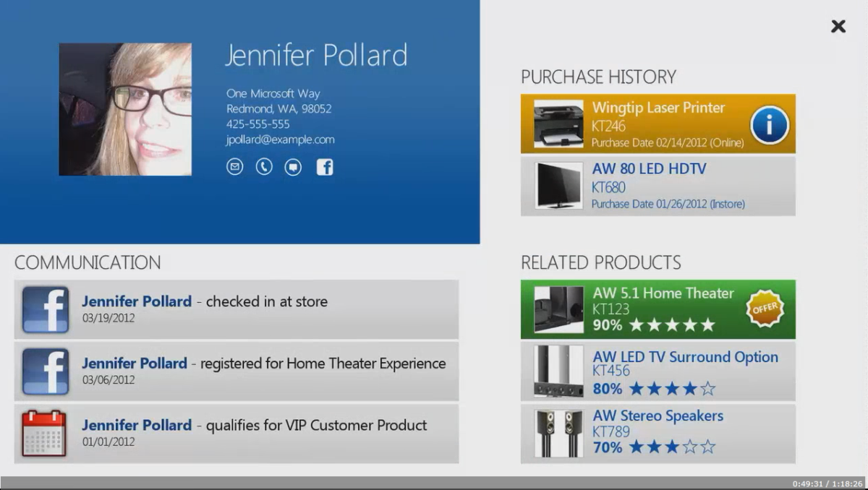This screenshot has height=490, width=868.
Task: Click the KT789 product code
Action: tap(610, 431)
